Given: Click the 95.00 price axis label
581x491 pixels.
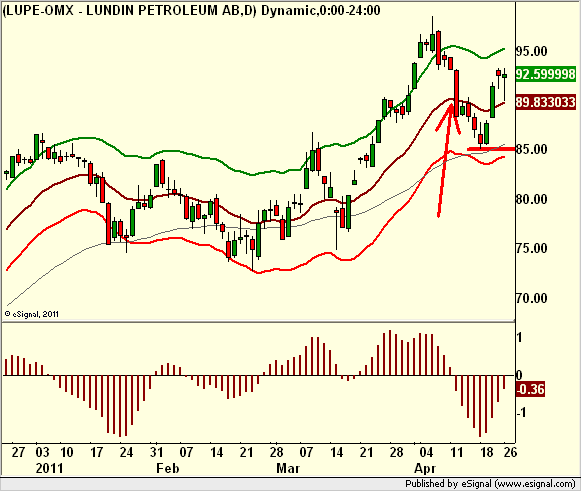Looking at the screenshot, I should click(x=531, y=51).
